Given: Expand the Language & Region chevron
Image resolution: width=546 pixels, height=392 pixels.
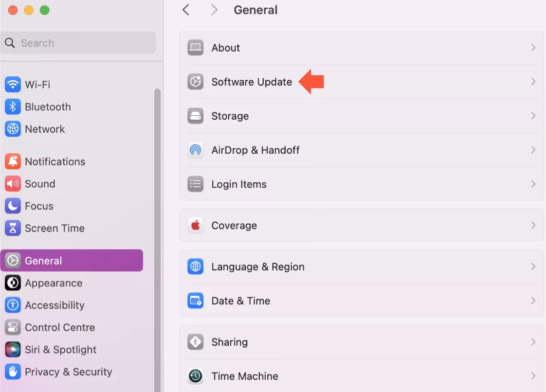Looking at the screenshot, I should tap(533, 267).
